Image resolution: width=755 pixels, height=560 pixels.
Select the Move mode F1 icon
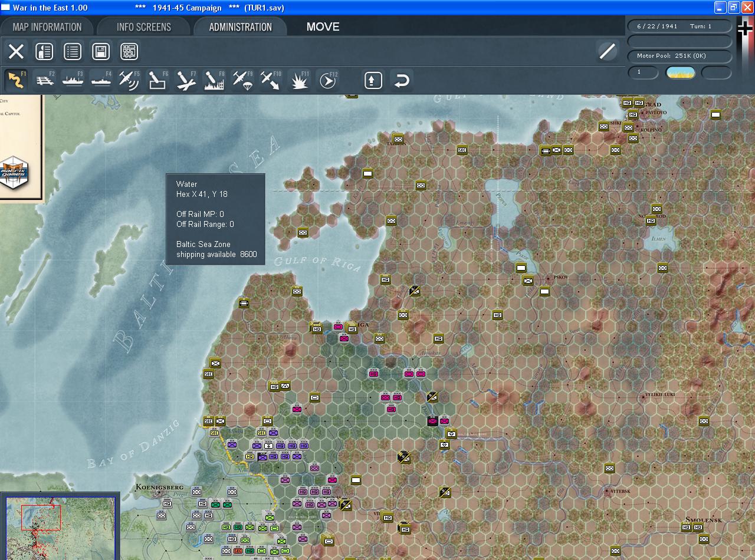pos(16,80)
